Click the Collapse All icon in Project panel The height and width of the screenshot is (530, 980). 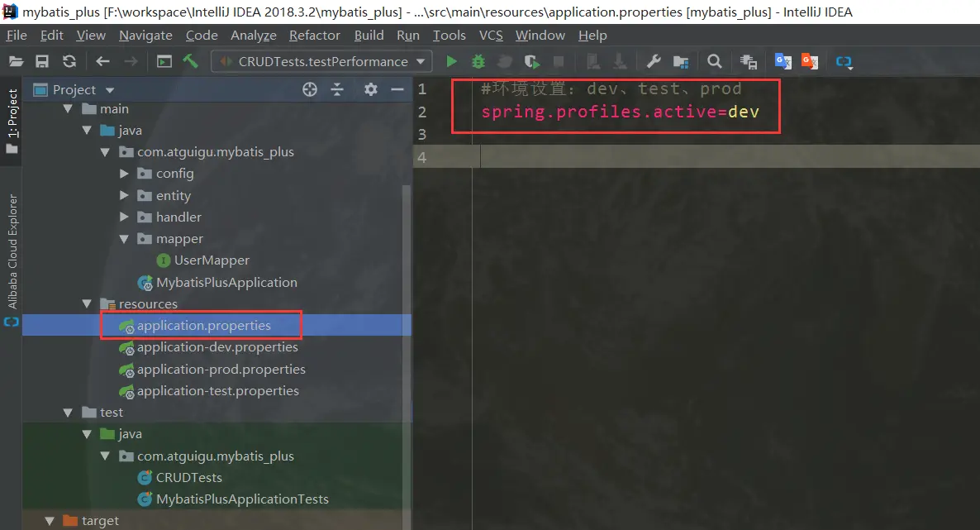point(337,89)
